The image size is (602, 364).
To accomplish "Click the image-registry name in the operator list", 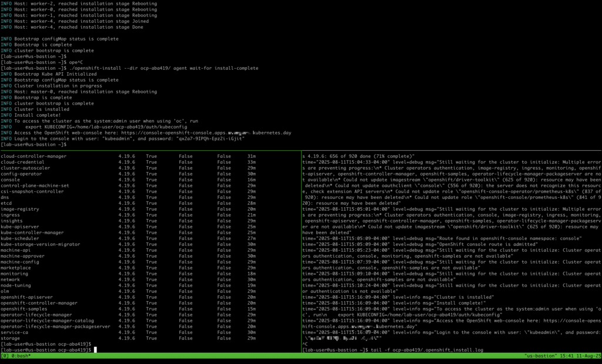I will pyautogui.click(x=20, y=209).
